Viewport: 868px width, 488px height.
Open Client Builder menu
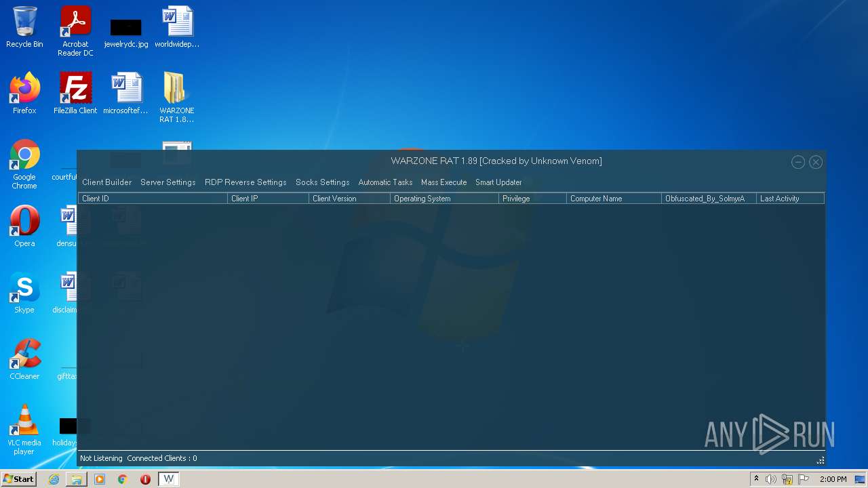pyautogui.click(x=107, y=182)
